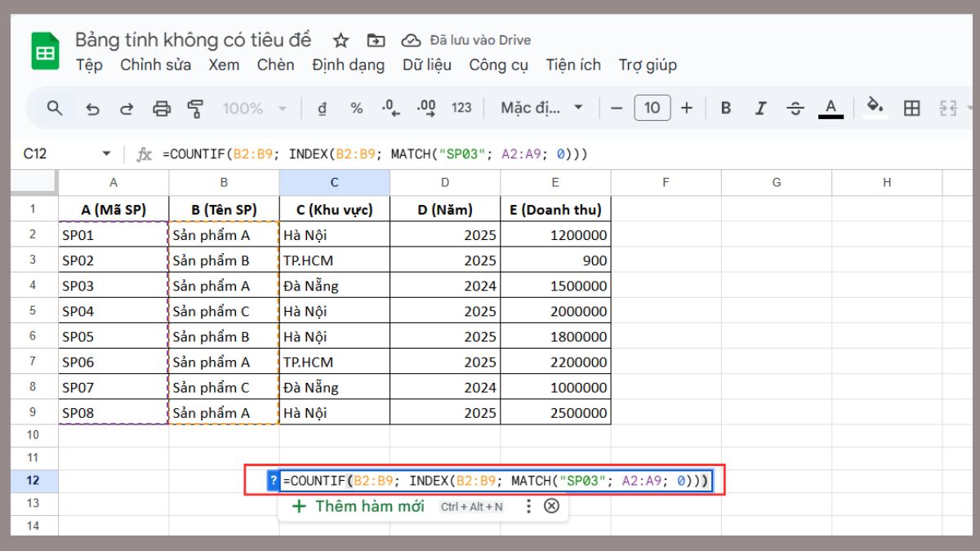
Task: Open the search icon in the toolbar
Action: pyautogui.click(x=55, y=108)
